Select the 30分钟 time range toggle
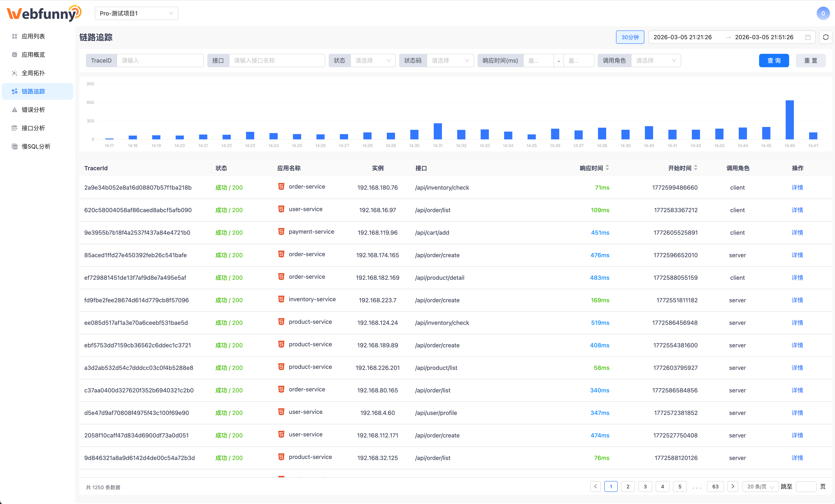 pos(630,37)
